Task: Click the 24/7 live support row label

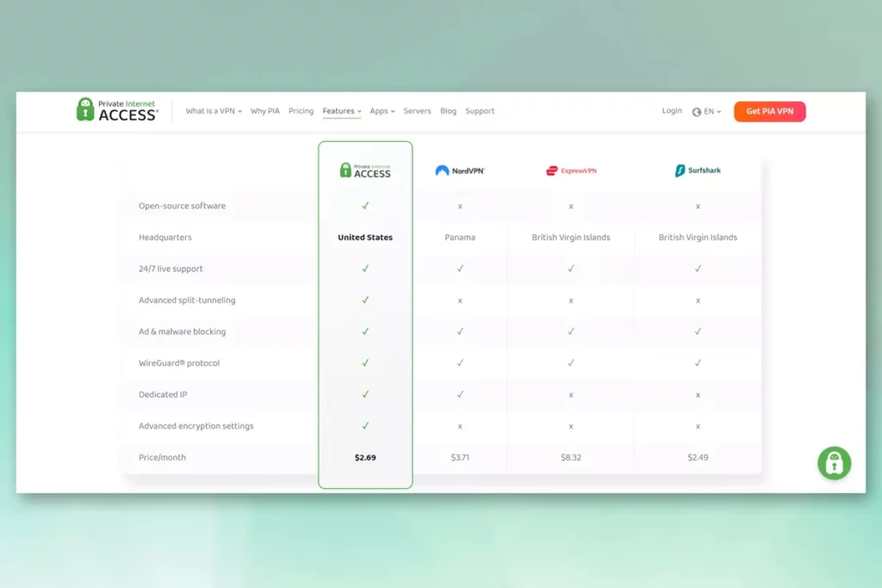Action: tap(171, 269)
